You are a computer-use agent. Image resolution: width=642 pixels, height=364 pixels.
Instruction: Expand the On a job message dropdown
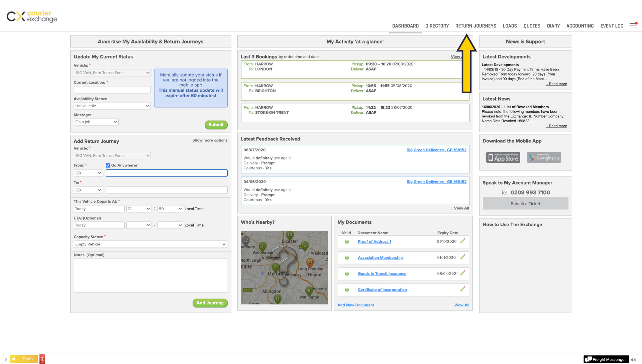click(96, 122)
